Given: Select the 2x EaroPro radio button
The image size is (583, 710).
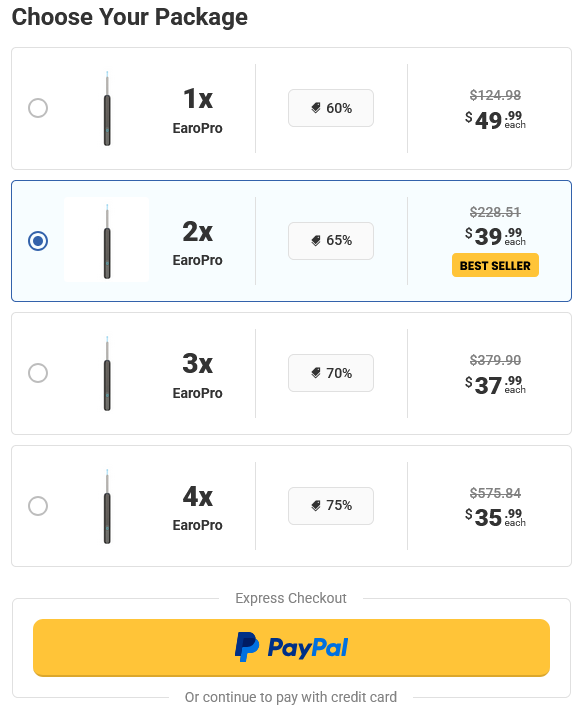Looking at the screenshot, I should coord(38,241).
